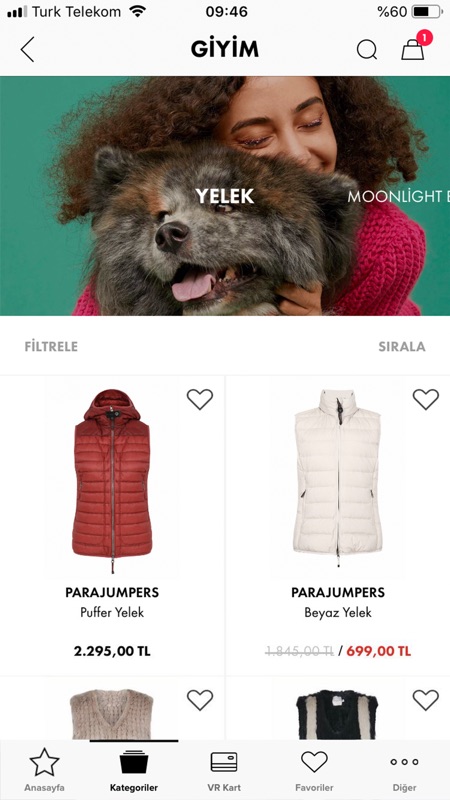Click the red puffer vest image
The image size is (450, 800).
(112, 481)
